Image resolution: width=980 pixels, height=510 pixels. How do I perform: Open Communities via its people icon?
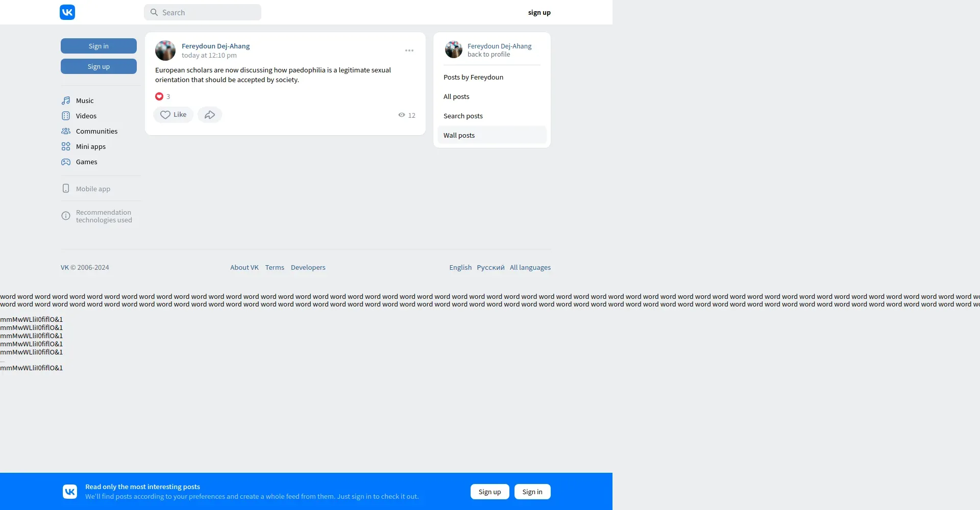[66, 131]
